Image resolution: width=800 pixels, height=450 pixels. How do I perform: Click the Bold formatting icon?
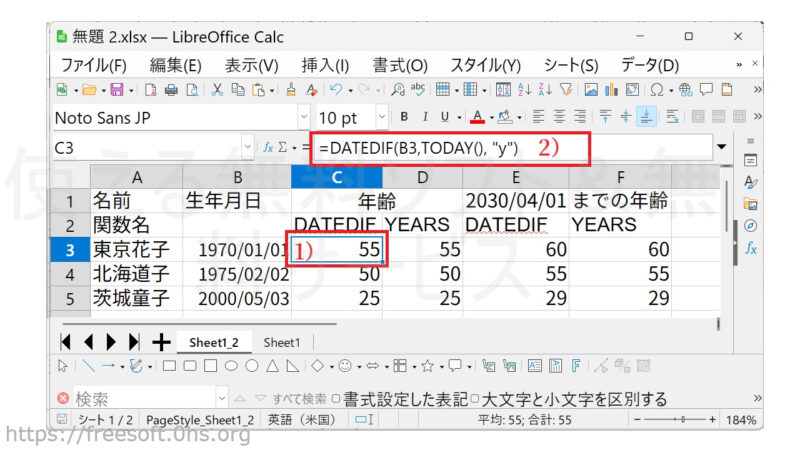405,117
